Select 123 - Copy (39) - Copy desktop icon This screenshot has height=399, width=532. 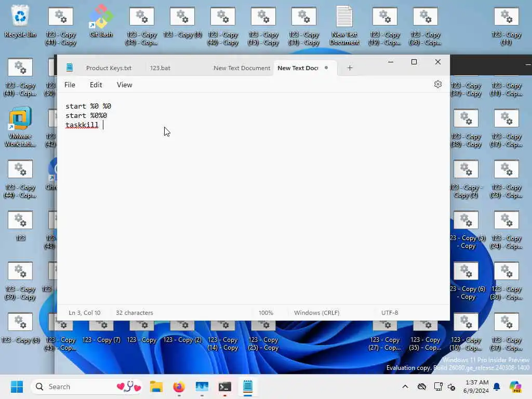click(20, 280)
